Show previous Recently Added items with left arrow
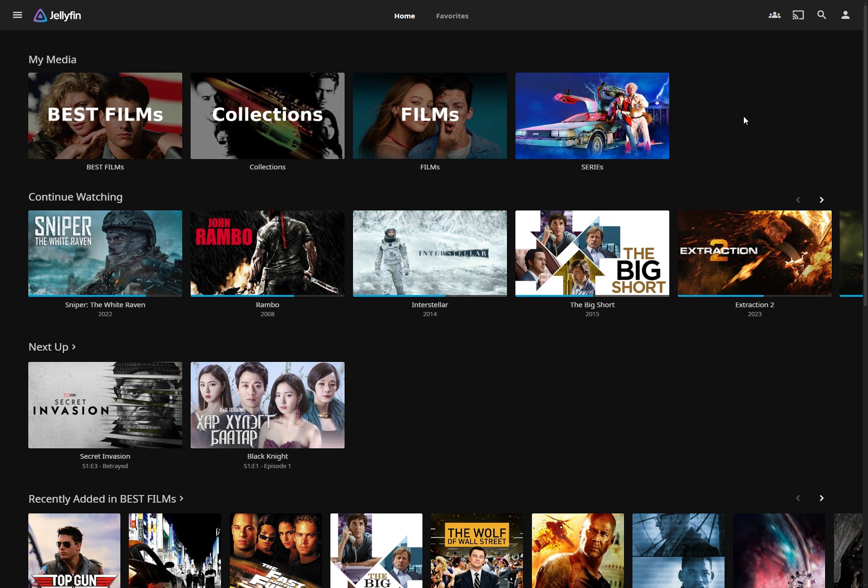 coord(798,498)
